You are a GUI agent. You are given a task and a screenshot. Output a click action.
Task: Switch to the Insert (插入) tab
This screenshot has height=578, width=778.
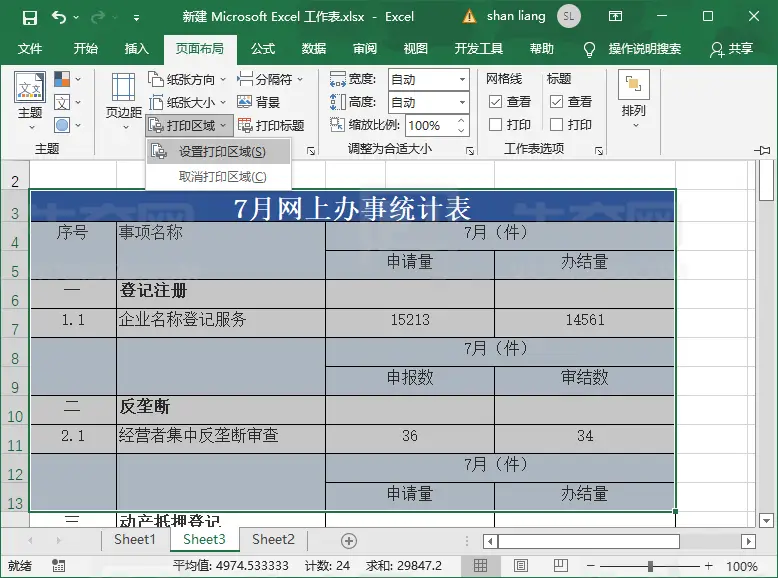(x=136, y=49)
